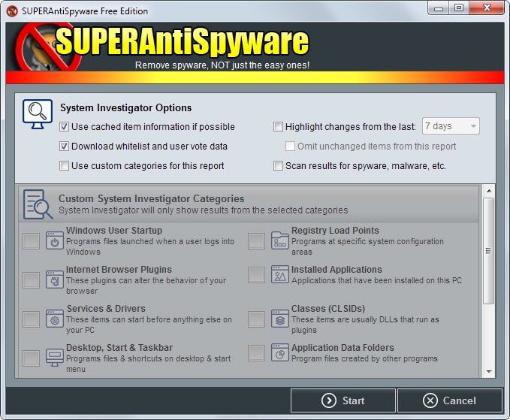Check the Windows User Startup category box

point(32,240)
